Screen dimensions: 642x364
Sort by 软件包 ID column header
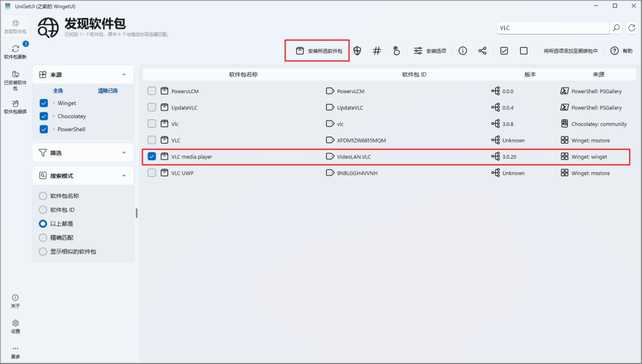tap(414, 74)
